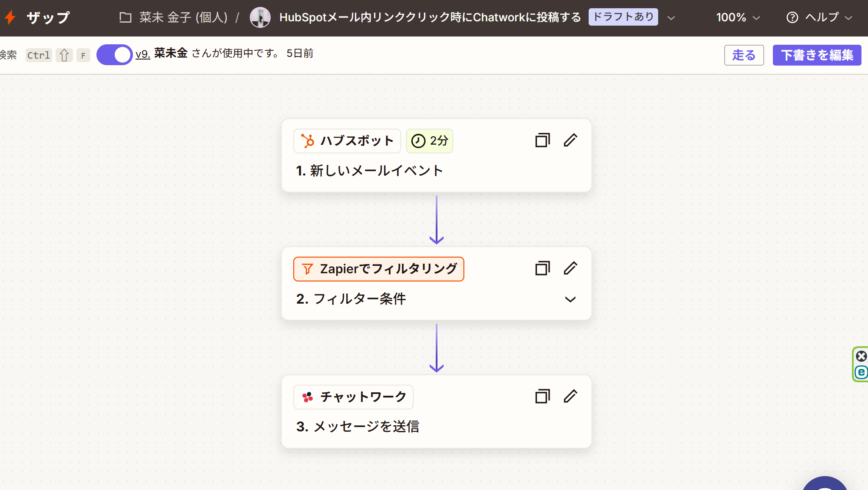
Task: Click the filter funnel icon
Action: (307, 269)
